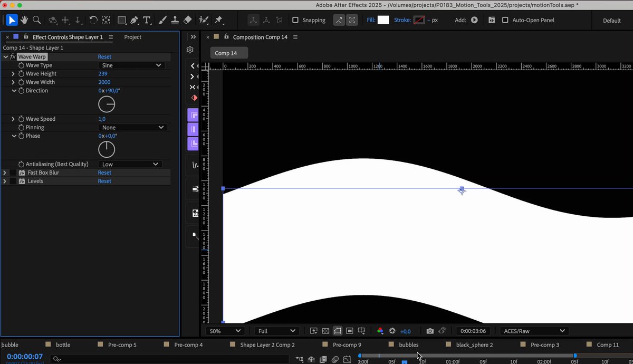The height and width of the screenshot is (364, 633).
Task: Toggle Fast Previews icon in viewer
Action: point(314,331)
